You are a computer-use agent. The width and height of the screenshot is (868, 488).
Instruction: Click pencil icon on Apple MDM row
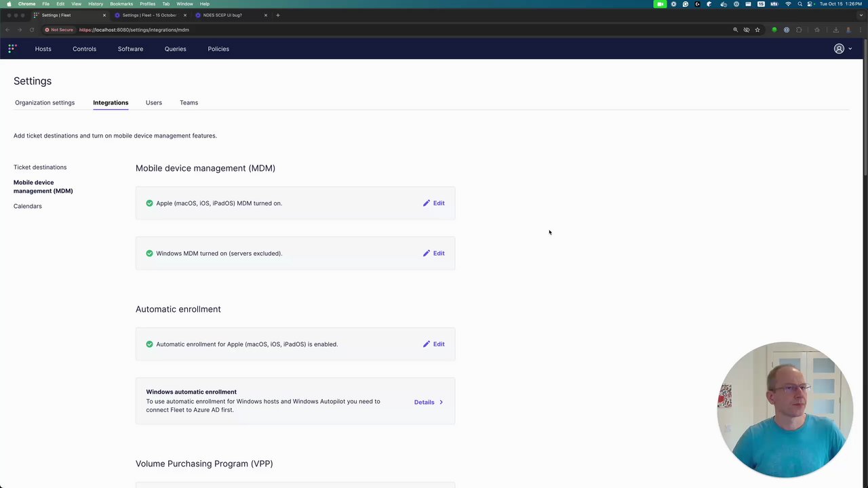coord(427,203)
